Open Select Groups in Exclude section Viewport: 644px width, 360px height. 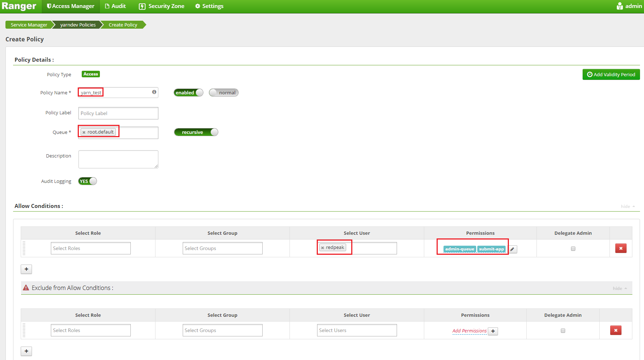(x=222, y=330)
